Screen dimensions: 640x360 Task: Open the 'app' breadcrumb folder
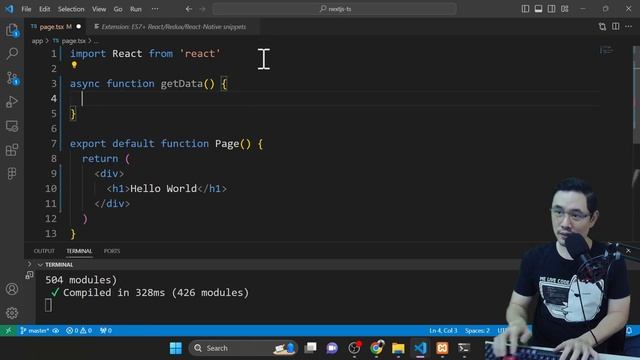click(x=37, y=41)
